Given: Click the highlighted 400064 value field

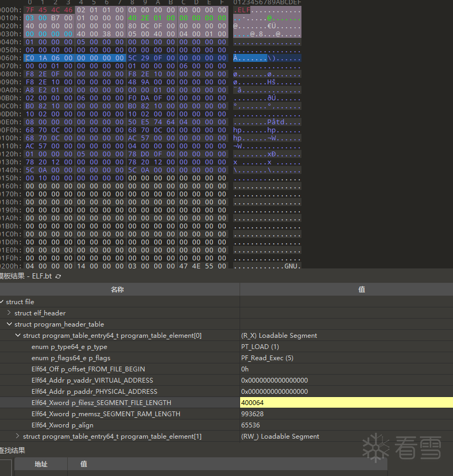Looking at the screenshot, I should [x=346, y=402].
